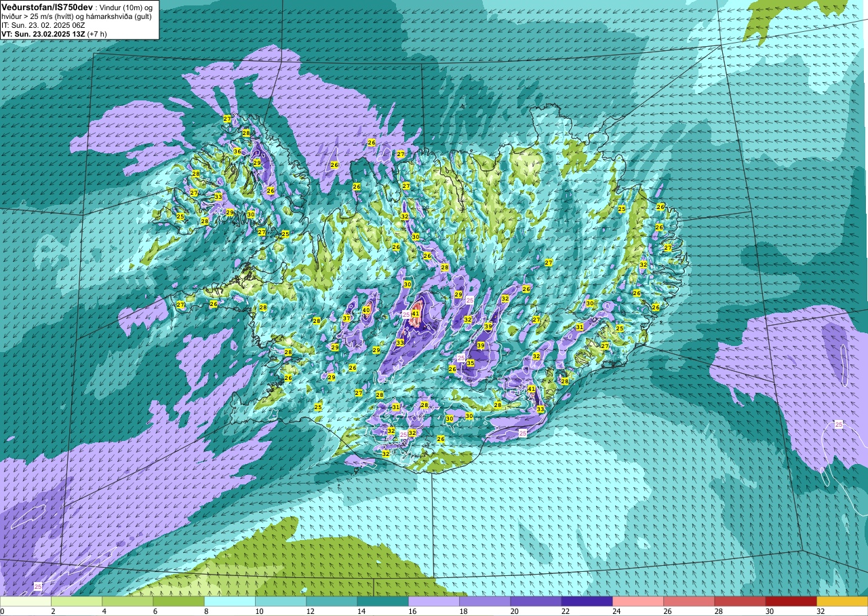This screenshot has width=868, height=616.
Task: Click the Veðurstofan/IS750dev title text
Action: (x=47, y=7)
